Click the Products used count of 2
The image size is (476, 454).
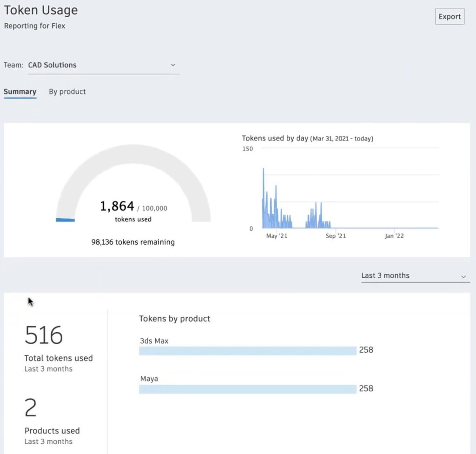31,408
